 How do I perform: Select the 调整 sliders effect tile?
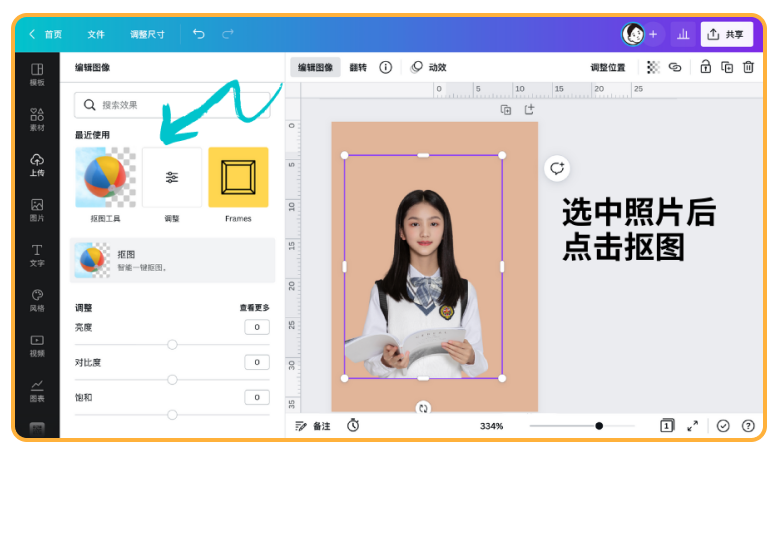pos(172,177)
